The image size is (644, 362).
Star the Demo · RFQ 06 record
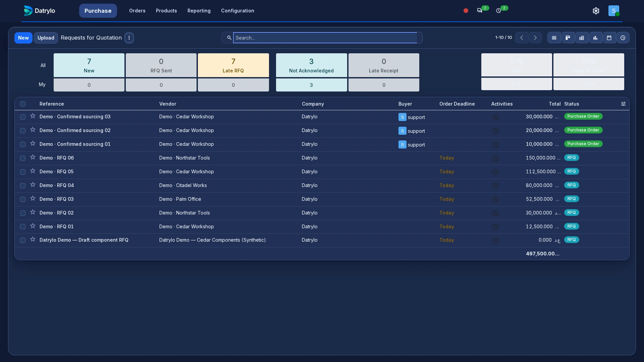click(33, 157)
